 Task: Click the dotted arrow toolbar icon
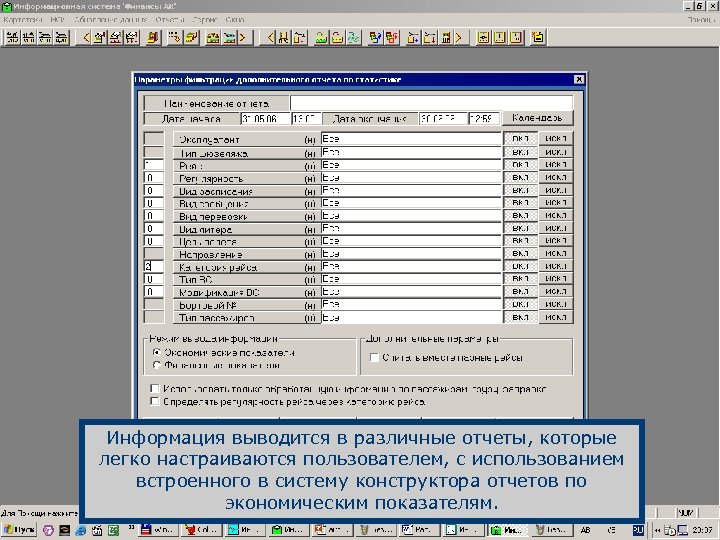[x=174, y=37]
